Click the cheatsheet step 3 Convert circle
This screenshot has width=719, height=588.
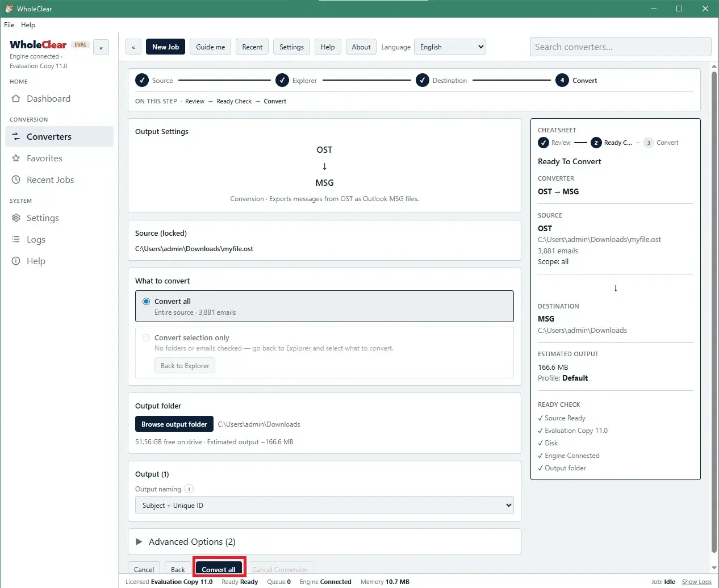[649, 143]
